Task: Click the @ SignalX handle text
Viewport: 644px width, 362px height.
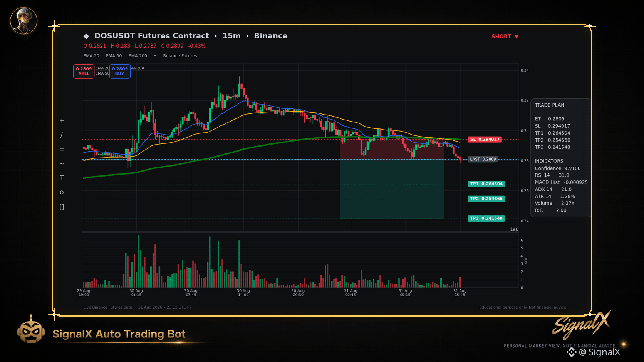Action: (600, 352)
